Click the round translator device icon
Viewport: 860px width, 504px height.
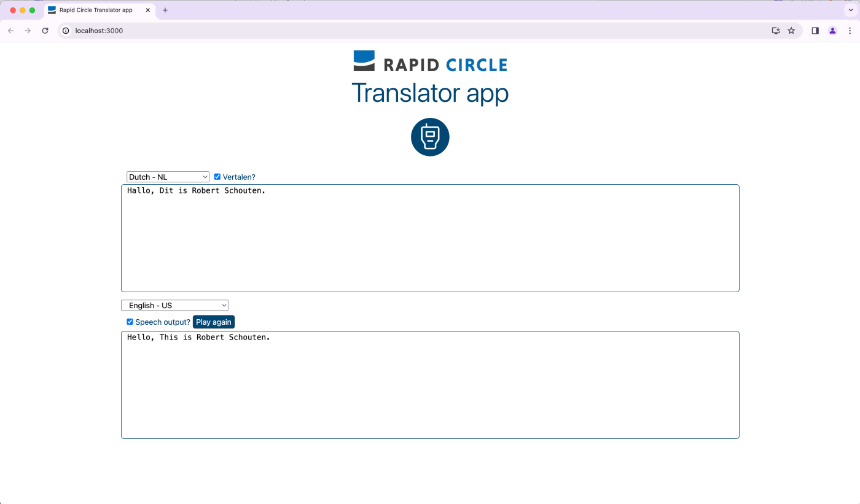(430, 137)
